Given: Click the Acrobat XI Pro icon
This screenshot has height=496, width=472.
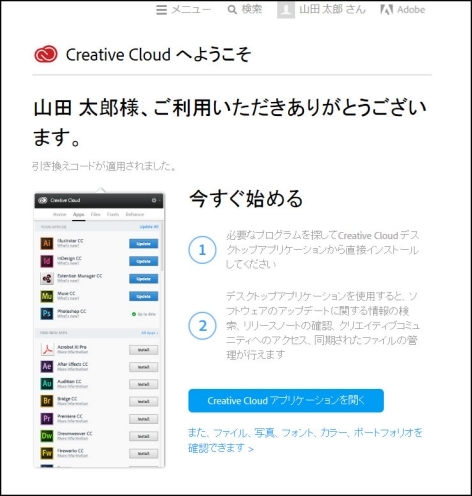Looking at the screenshot, I should pos(47,349).
